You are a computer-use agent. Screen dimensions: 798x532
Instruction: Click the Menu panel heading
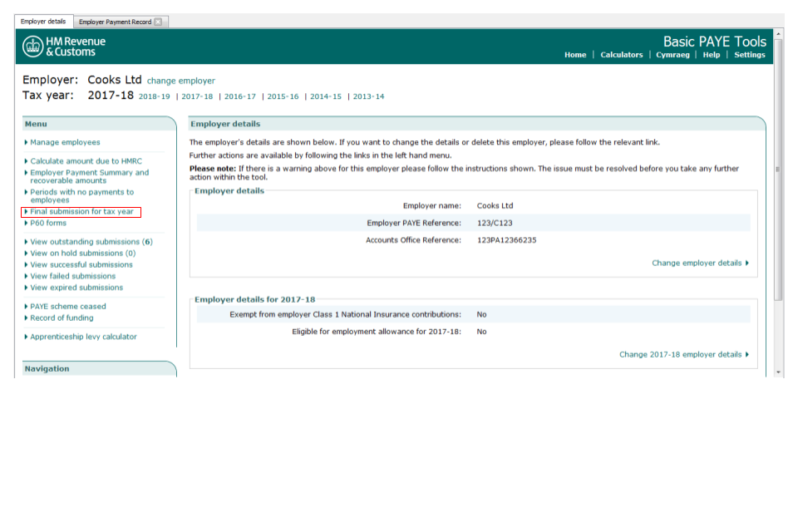coord(36,124)
